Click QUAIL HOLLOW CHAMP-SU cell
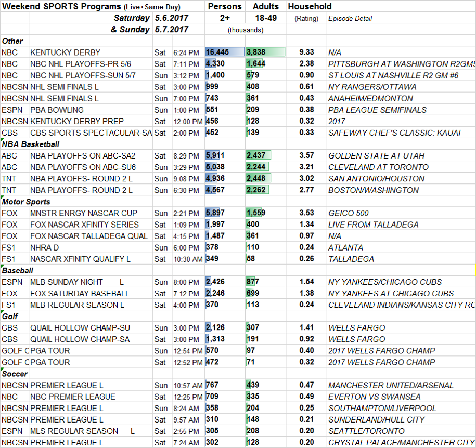The image size is (476, 448). pos(91,328)
